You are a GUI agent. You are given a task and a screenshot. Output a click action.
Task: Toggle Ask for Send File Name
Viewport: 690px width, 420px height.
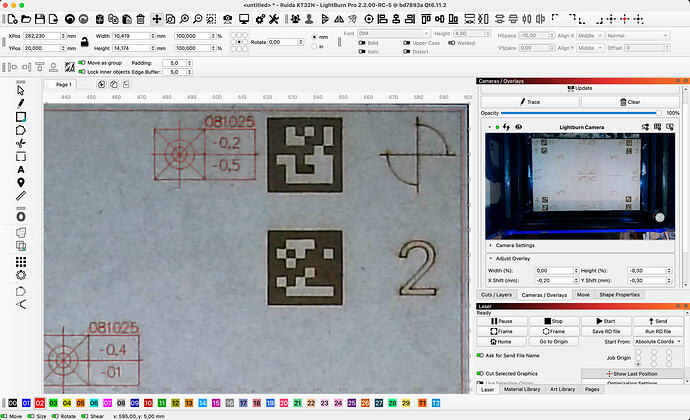[480, 355]
